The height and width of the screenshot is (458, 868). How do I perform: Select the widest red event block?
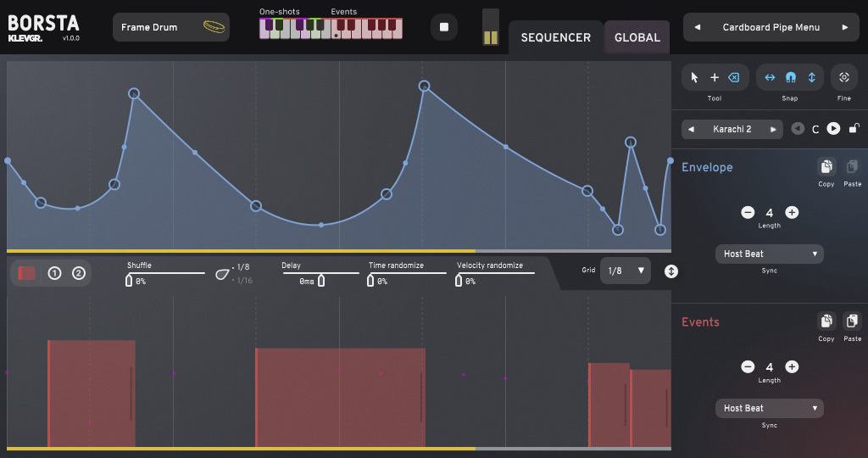pos(340,397)
